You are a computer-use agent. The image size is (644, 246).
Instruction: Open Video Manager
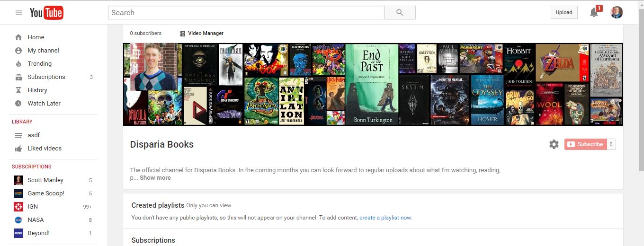tap(202, 34)
